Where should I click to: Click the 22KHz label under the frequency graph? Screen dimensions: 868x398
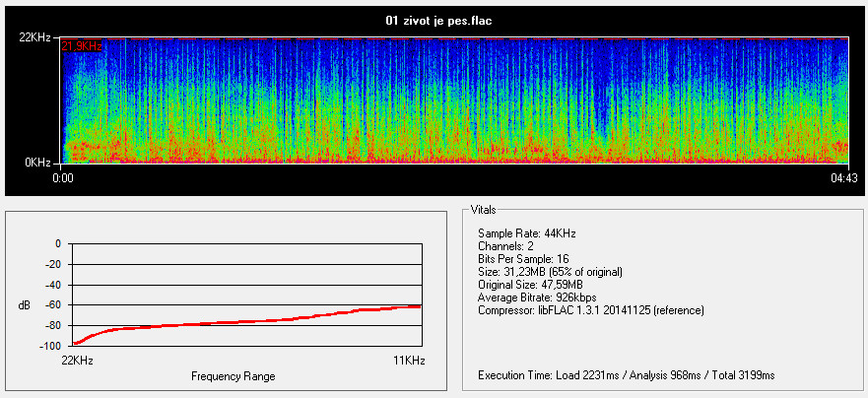[x=76, y=361]
